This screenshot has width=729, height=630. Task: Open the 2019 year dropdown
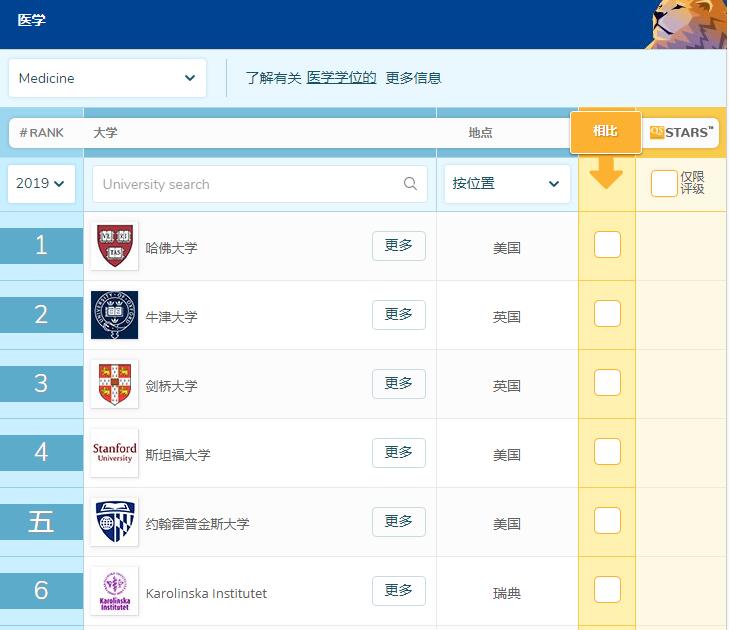click(x=41, y=184)
